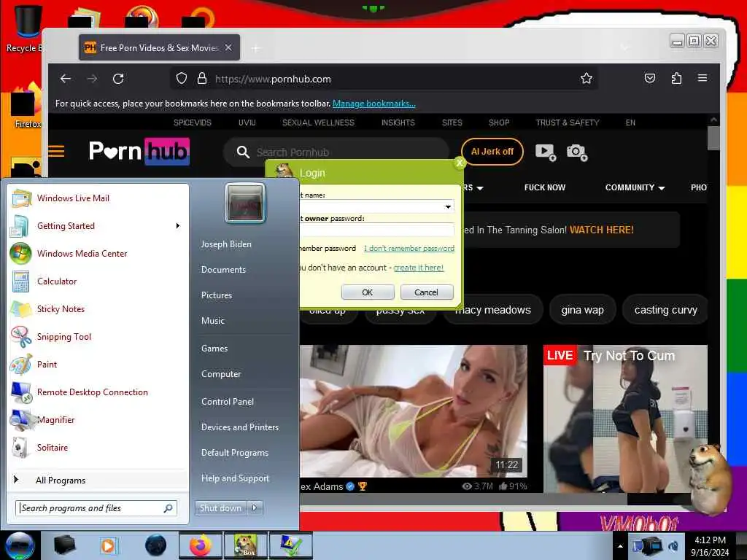Open Computer from the Start menu
This screenshot has width=747, height=560.
coord(221,374)
